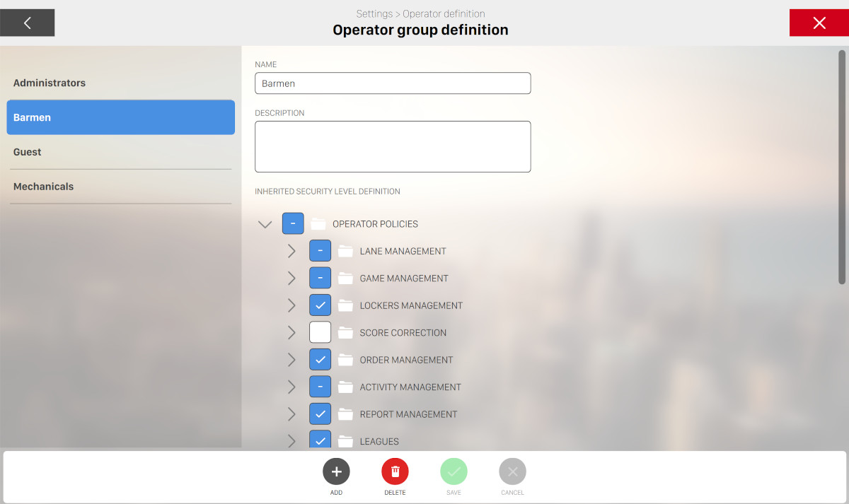Click into the Description text box
The image size is (849, 504).
(x=393, y=146)
